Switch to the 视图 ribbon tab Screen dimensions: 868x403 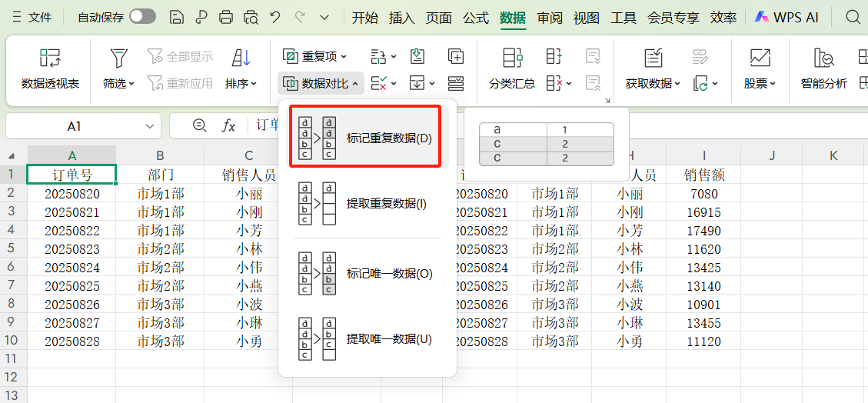click(x=587, y=17)
